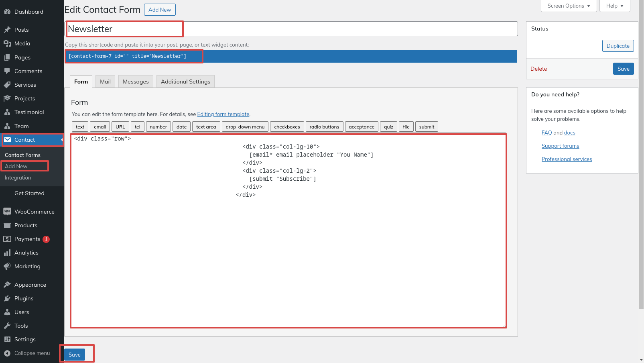Click inside the form template textarea
This screenshot has width=644, height=363.
pyautogui.click(x=289, y=231)
